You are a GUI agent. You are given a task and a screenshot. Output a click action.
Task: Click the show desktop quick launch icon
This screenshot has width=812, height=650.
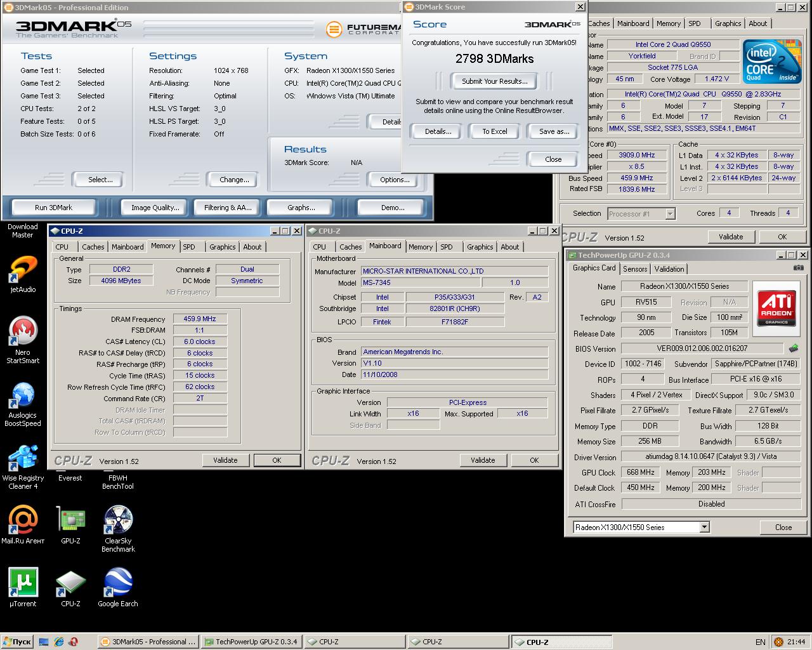(44, 642)
